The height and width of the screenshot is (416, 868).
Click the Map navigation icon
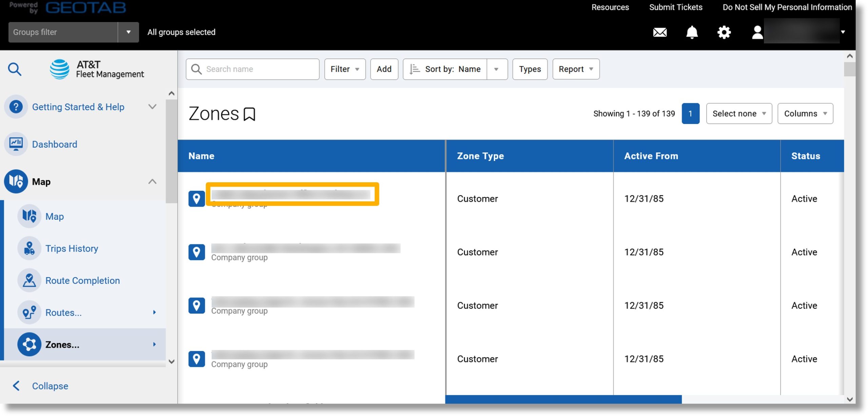(x=16, y=181)
